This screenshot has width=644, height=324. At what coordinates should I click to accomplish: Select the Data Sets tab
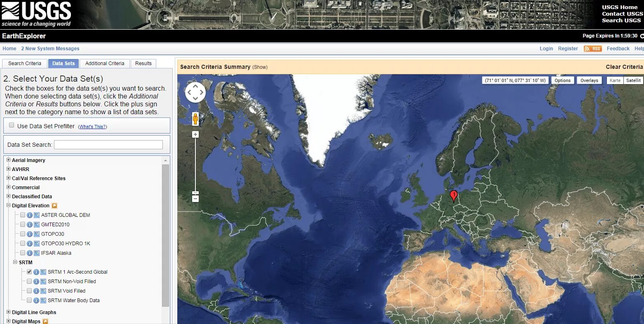(x=63, y=63)
